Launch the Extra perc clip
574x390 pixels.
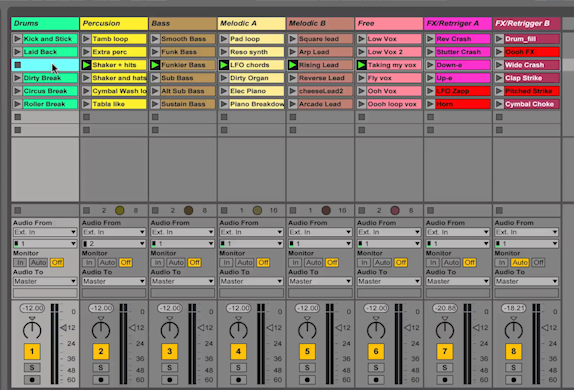pyautogui.click(x=86, y=52)
